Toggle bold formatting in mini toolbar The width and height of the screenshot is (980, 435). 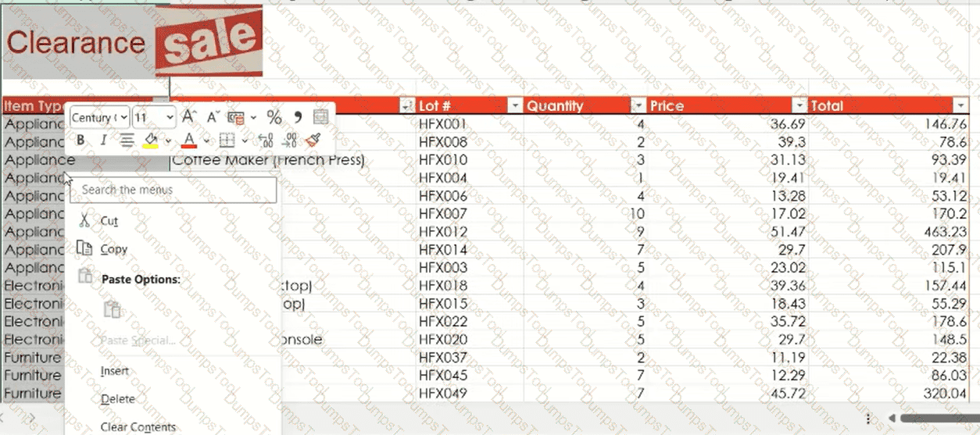(80, 141)
